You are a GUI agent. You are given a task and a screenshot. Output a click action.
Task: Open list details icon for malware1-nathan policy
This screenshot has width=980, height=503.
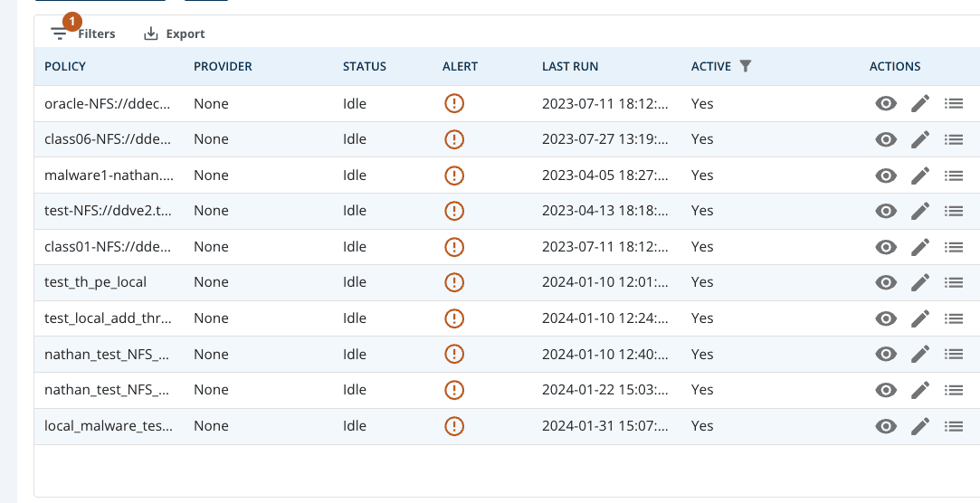pos(953,176)
